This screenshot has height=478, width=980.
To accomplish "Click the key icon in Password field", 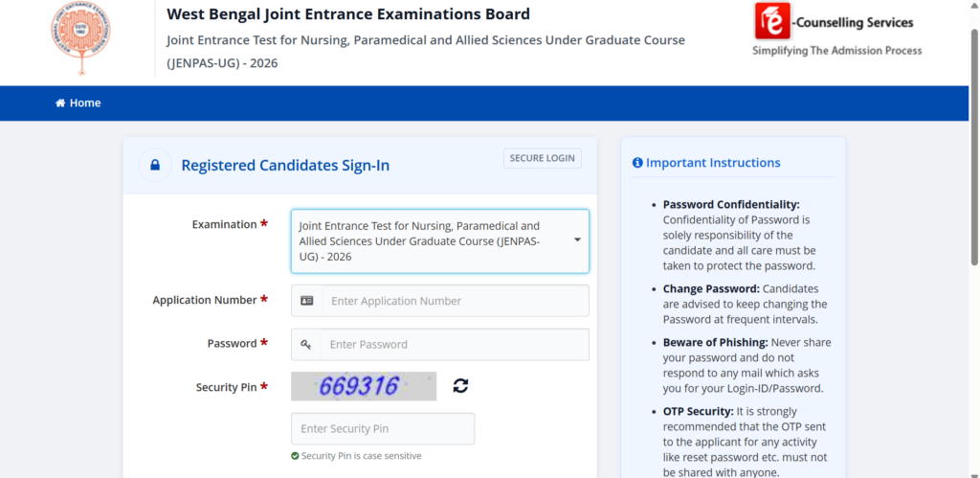I will 305,345.
